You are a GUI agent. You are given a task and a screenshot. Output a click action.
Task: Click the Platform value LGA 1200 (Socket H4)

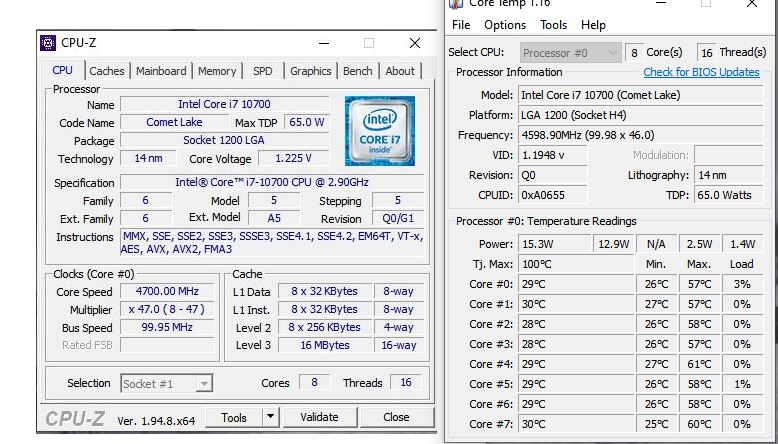click(x=641, y=115)
